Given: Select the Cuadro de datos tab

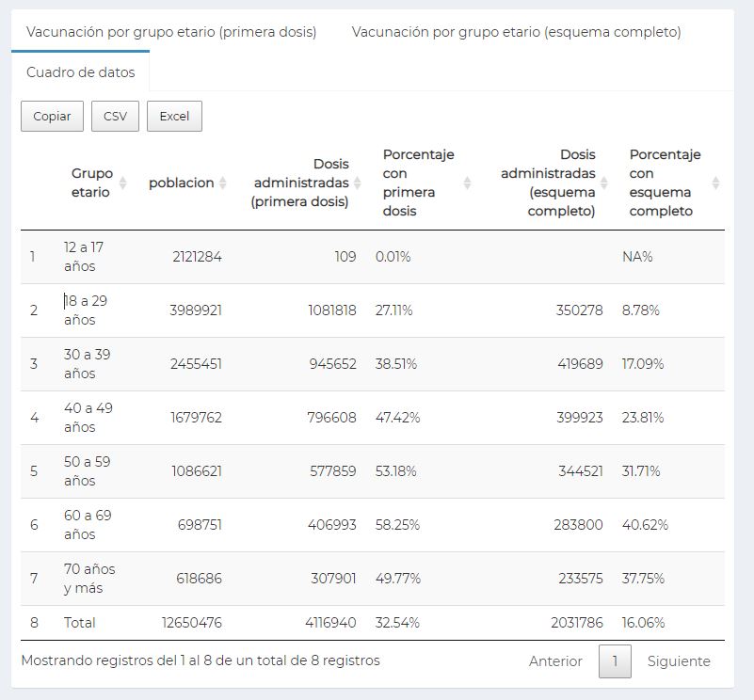Looking at the screenshot, I should (x=80, y=72).
